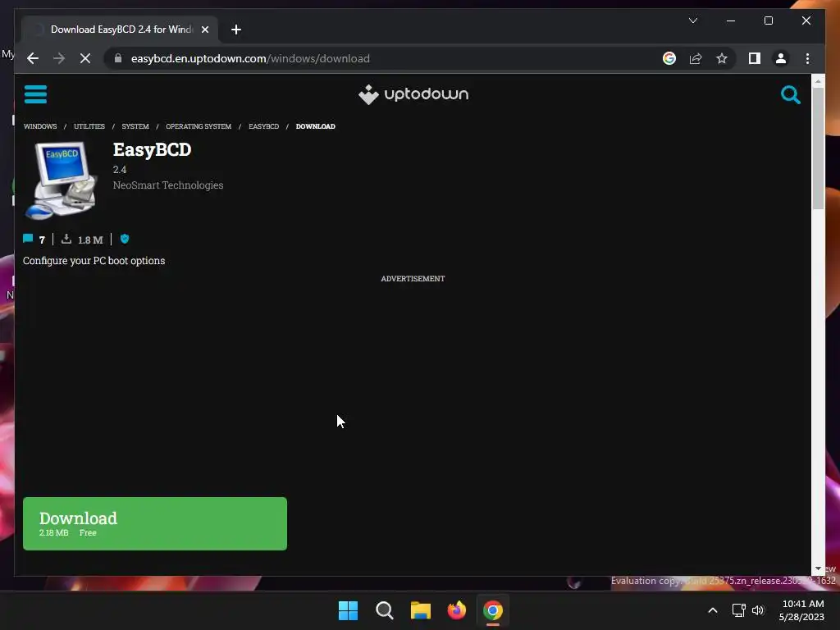Go back with the browser back arrow
This screenshot has height=630, width=840.
tap(33, 58)
